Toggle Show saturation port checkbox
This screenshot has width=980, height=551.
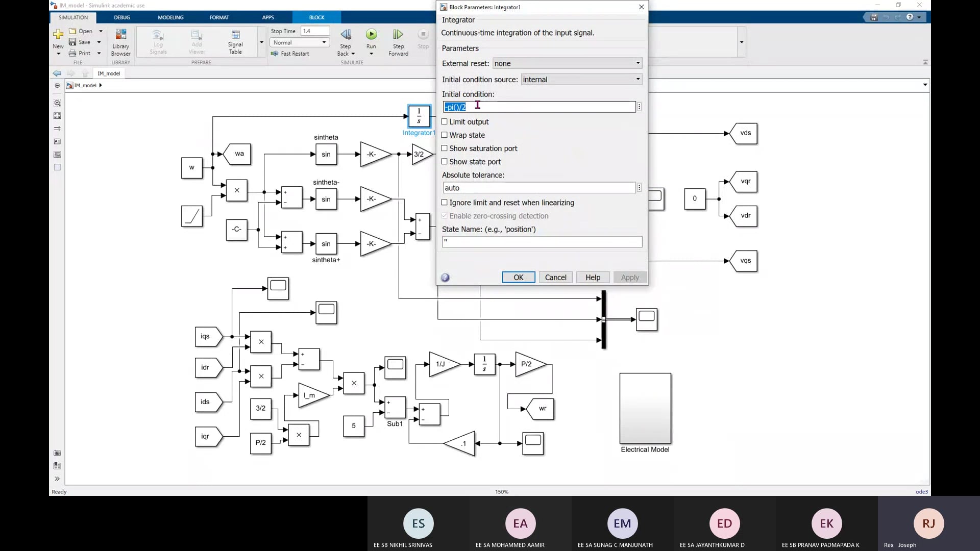pos(445,148)
